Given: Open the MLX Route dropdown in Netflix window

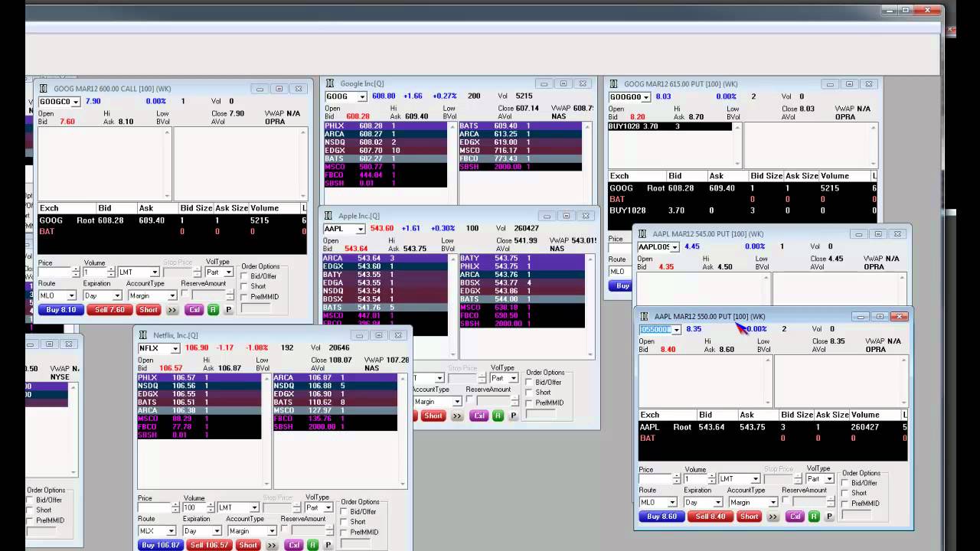Looking at the screenshot, I should tap(171, 531).
